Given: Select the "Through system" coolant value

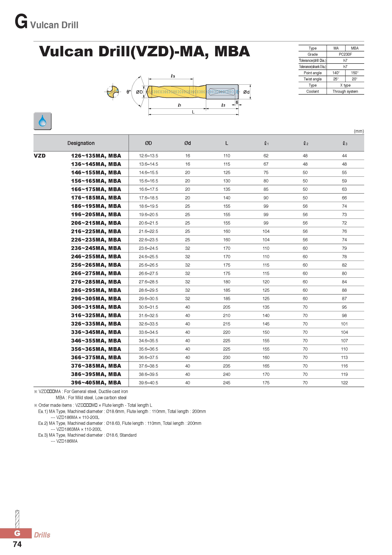Looking at the screenshot, I should coord(345,91).
